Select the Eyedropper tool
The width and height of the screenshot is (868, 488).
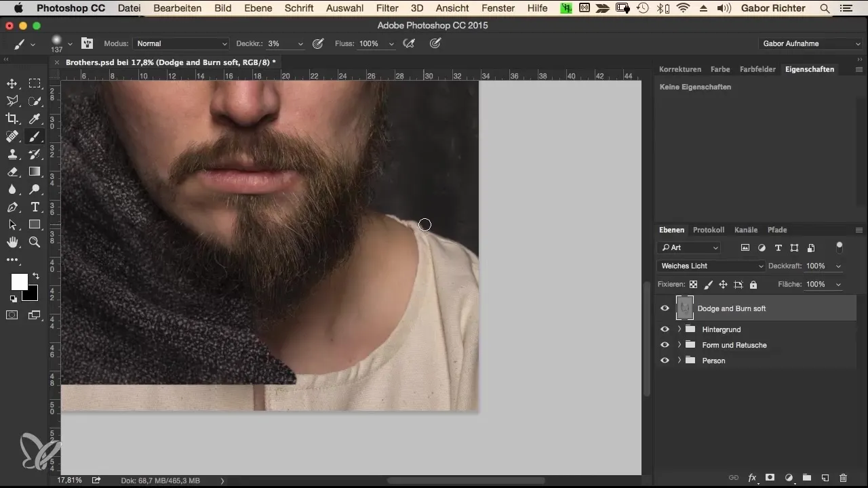coord(35,119)
